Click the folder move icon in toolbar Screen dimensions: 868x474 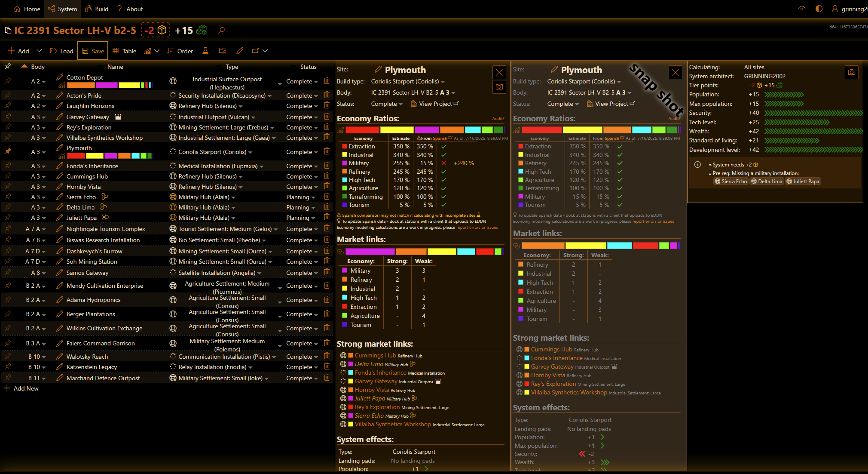[223, 51]
